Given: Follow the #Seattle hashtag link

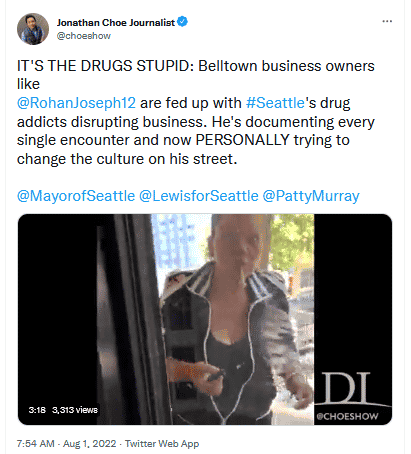Looking at the screenshot, I should click(275, 103).
